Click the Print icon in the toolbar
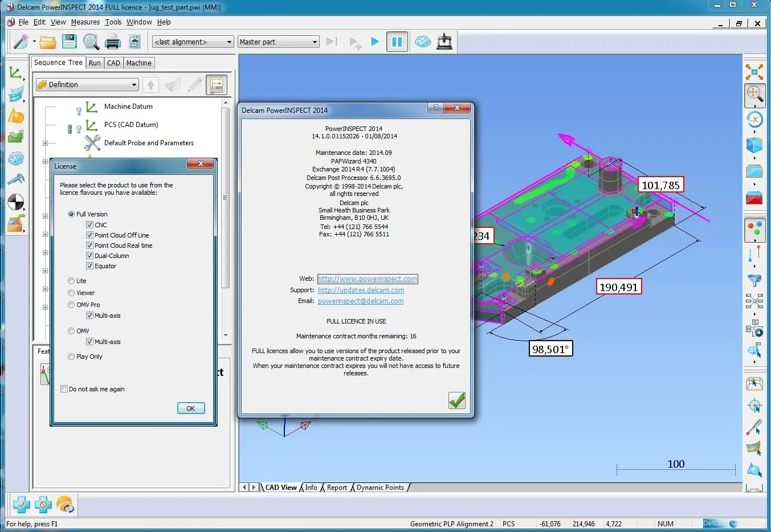This screenshot has height=532, width=771. [113, 42]
